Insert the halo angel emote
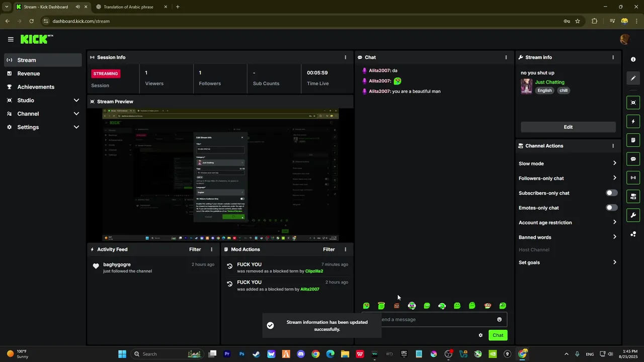The height and width of the screenshot is (362, 644). [381, 306]
